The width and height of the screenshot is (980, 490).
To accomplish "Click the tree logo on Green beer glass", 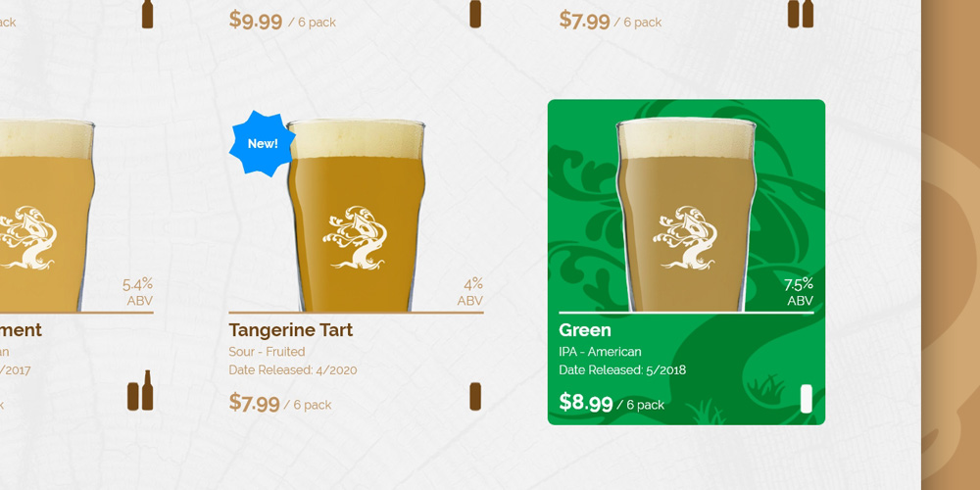I will (686, 237).
